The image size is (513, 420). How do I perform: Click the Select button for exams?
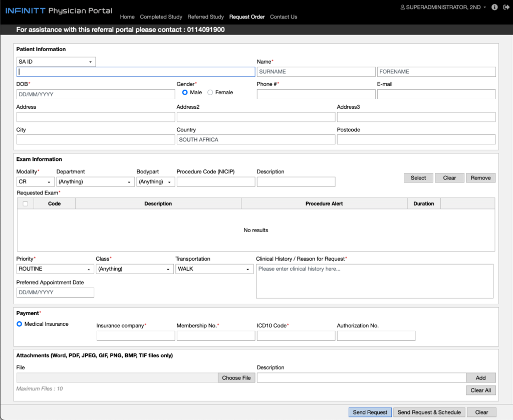(x=418, y=178)
